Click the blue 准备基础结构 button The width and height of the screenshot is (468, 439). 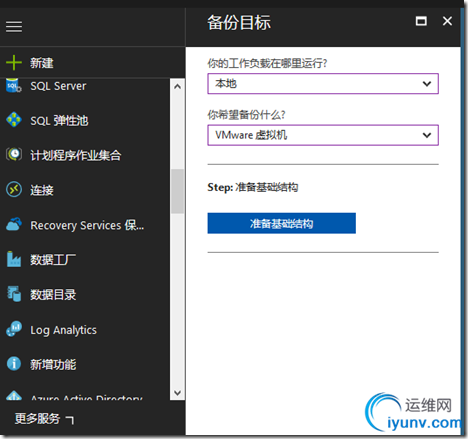[281, 223]
